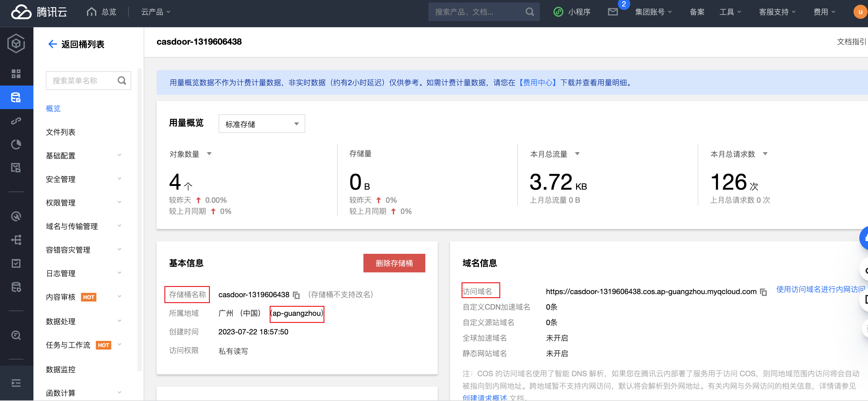The image size is (868, 401).
Task: Open the 费用中心 link
Action: click(537, 82)
